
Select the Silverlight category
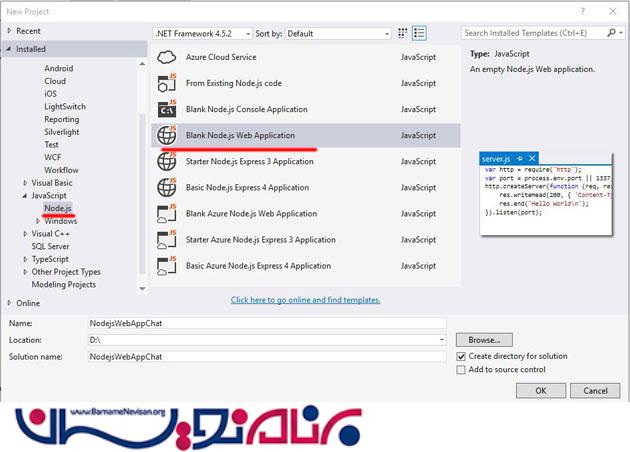click(61, 132)
